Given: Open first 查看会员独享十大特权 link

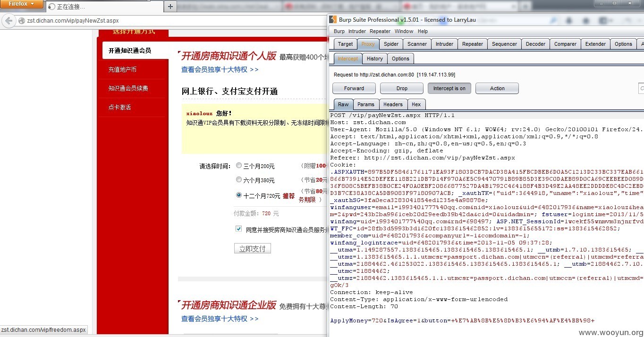Looking at the screenshot, I should (220, 69).
